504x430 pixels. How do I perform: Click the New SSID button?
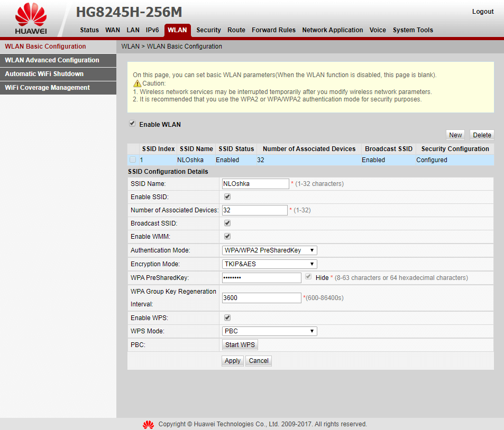[x=455, y=135]
